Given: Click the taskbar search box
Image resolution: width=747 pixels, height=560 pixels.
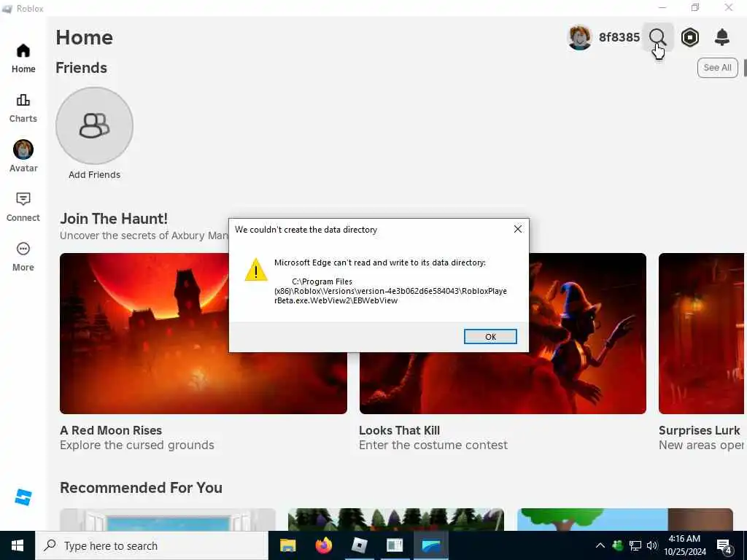Looking at the screenshot, I should [x=152, y=545].
